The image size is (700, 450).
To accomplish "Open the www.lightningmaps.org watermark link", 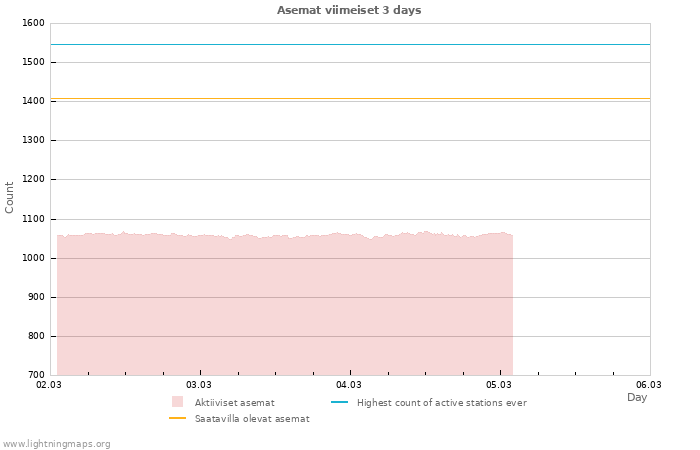I will 56,443.
